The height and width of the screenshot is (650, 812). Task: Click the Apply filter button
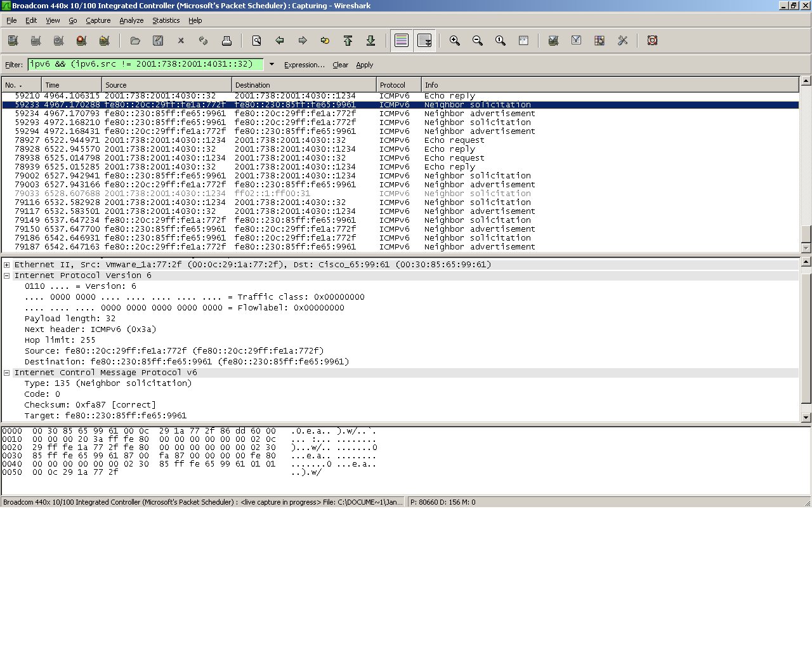[x=364, y=65]
